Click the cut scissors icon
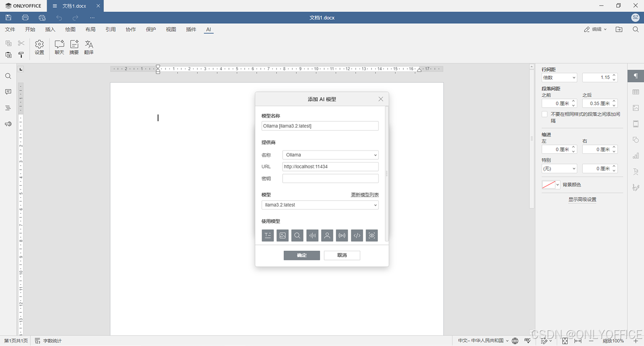Screen dimensions: 644x346 point(21,43)
